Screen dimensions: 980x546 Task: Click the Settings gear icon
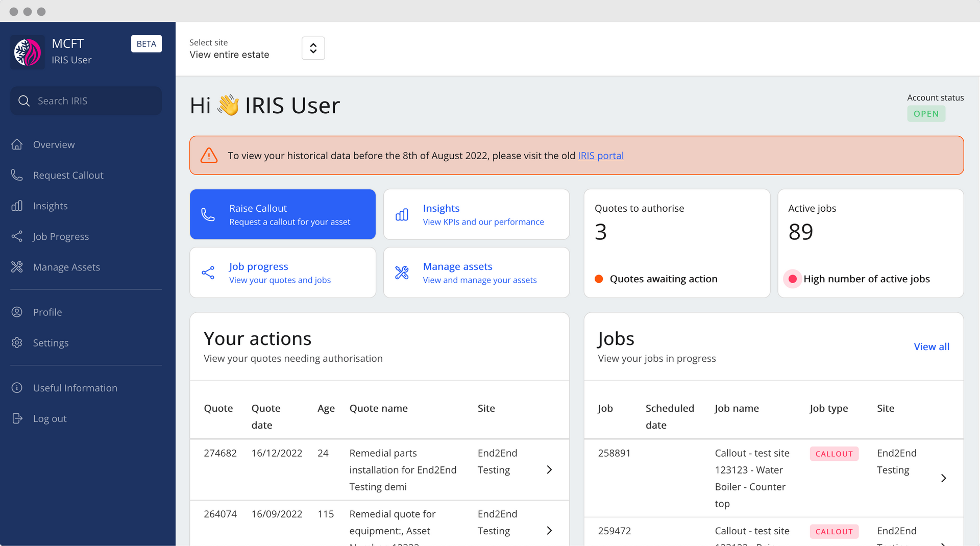tap(17, 342)
